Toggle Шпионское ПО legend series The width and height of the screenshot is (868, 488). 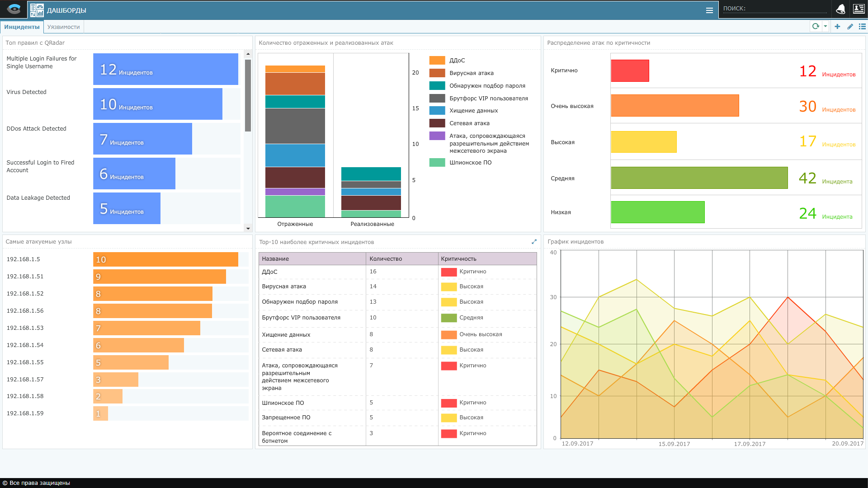tap(470, 163)
